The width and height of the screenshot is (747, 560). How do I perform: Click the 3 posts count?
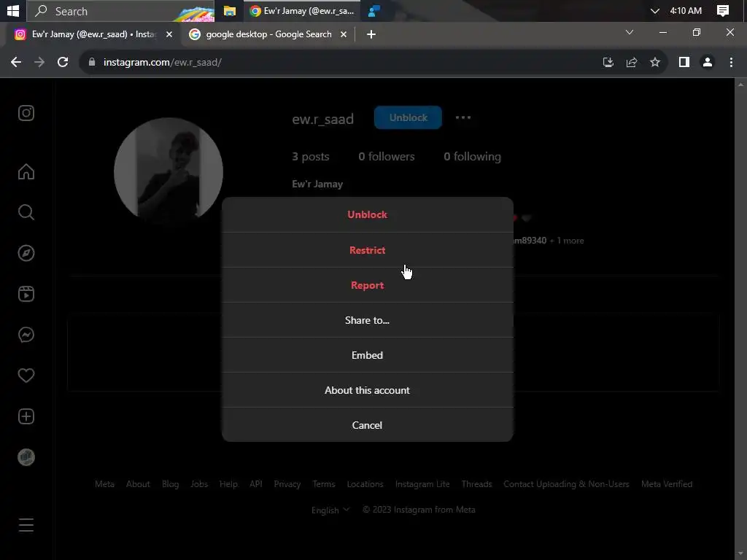point(311,157)
